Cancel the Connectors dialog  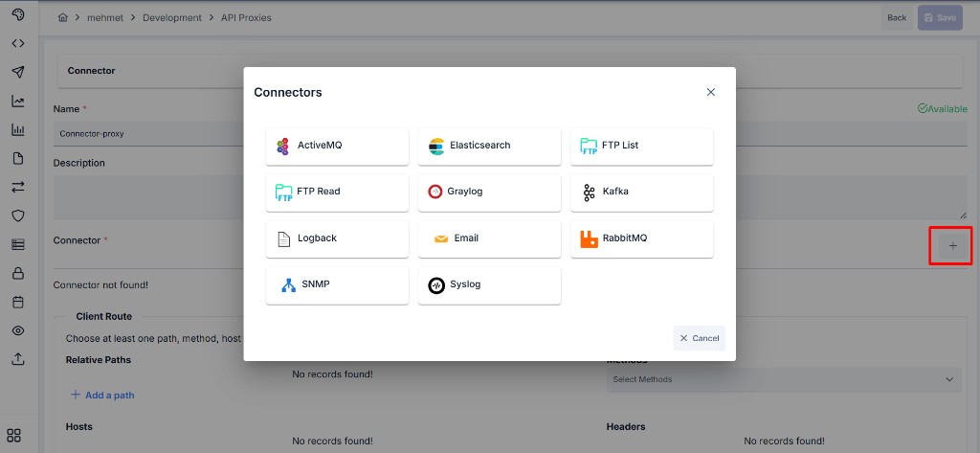(700, 338)
